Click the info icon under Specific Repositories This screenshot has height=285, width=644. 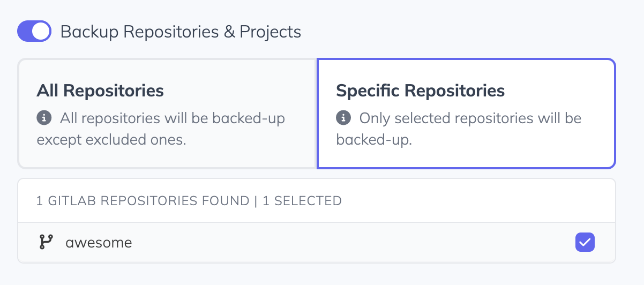343,118
